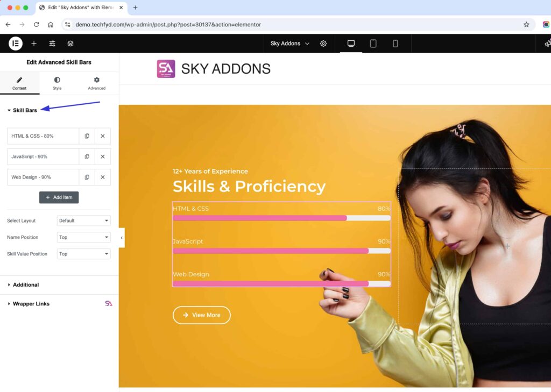The width and height of the screenshot is (551, 392).
Task: Click the SKY ADDONS site title text
Action: coord(226,69)
